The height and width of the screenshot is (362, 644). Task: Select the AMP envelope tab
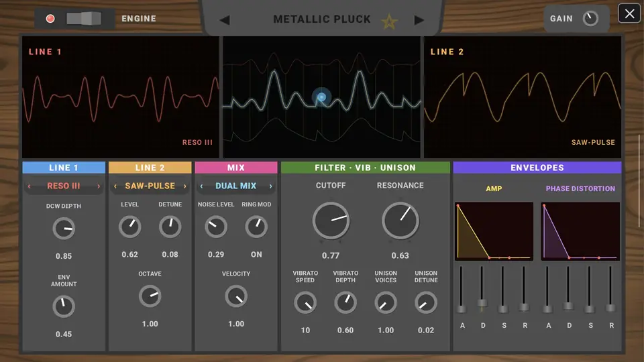(x=494, y=189)
